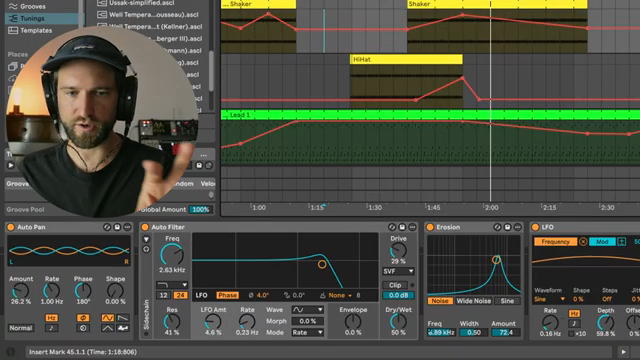Click the Auto Pan Normal mode button
This screenshot has height=360, width=640.
click(21, 328)
